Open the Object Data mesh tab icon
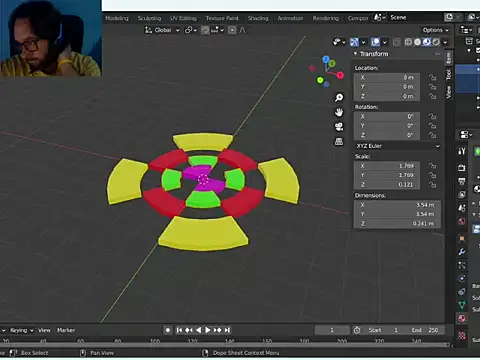480x360 pixels. 462,305
